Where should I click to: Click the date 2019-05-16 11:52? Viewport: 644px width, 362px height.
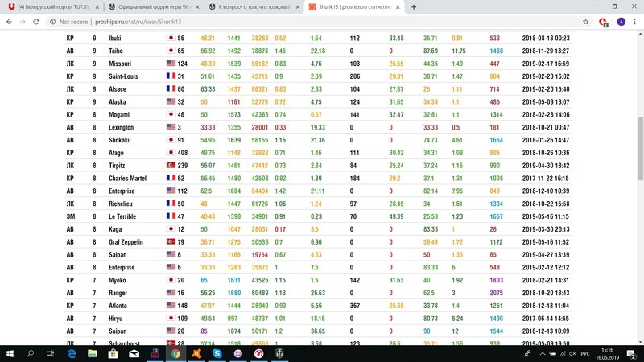point(546,242)
